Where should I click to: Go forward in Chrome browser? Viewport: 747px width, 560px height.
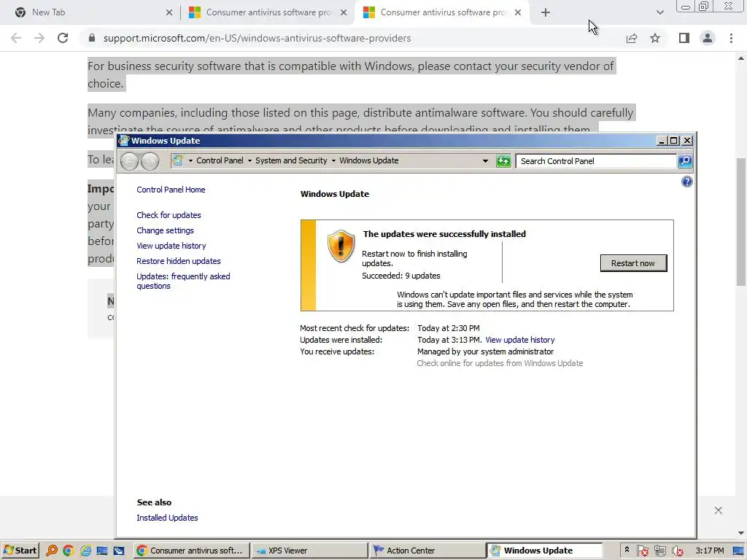39,38
